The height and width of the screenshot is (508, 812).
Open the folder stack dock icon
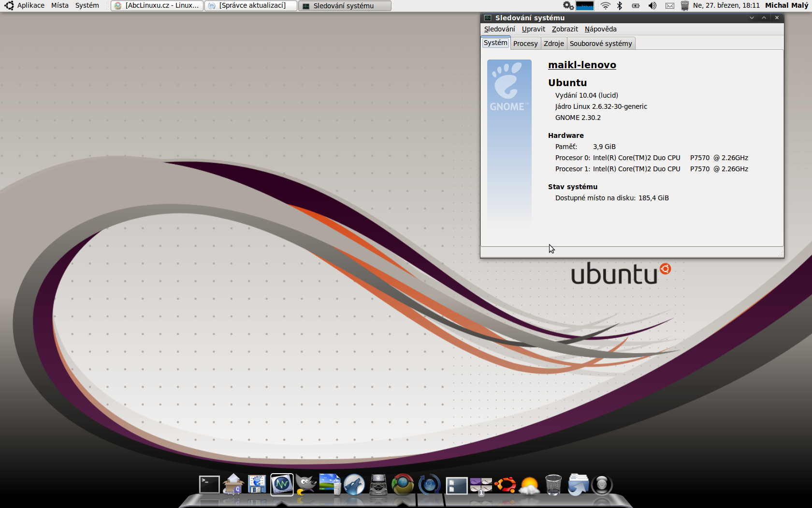(x=578, y=484)
